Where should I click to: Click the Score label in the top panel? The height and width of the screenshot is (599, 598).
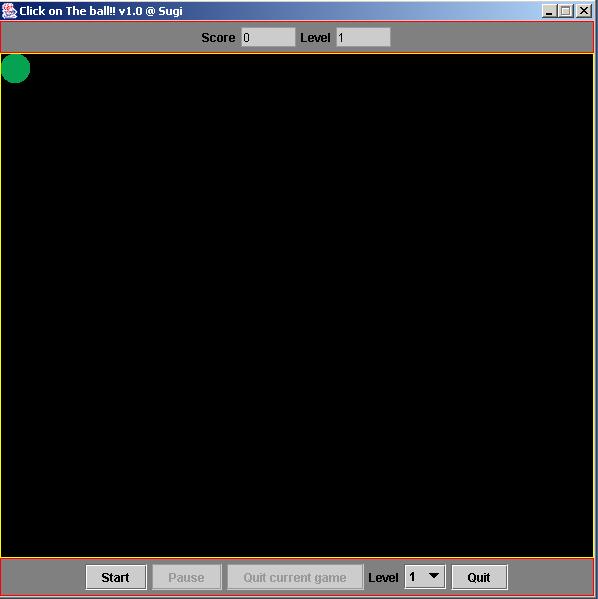[218, 38]
